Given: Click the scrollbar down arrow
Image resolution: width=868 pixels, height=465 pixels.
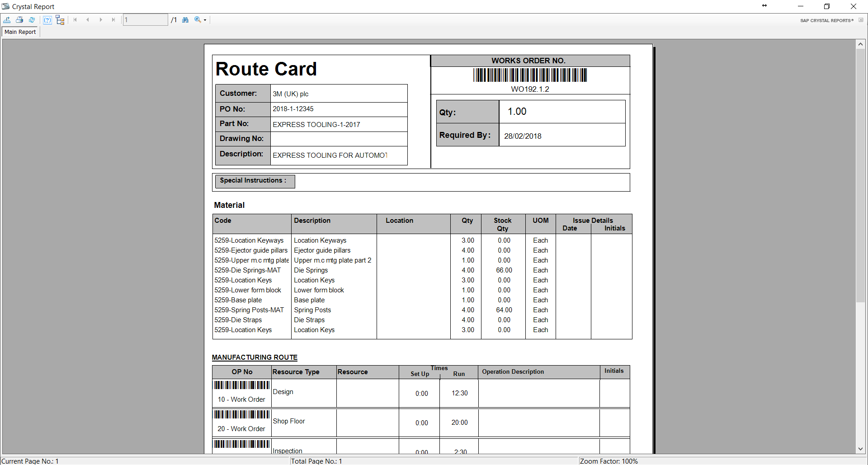Looking at the screenshot, I should click(x=860, y=449).
